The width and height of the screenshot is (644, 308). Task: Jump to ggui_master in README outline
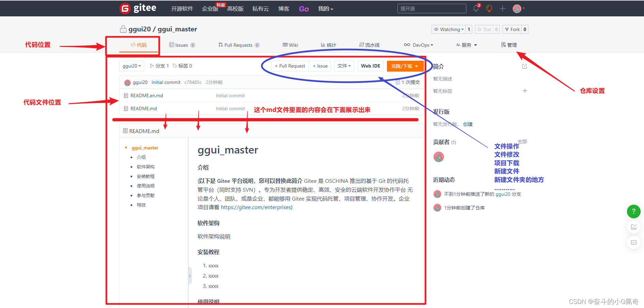click(145, 148)
